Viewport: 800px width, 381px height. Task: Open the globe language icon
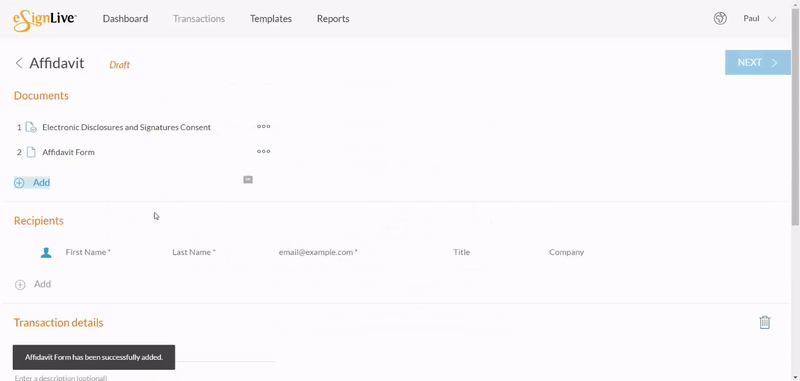click(720, 19)
